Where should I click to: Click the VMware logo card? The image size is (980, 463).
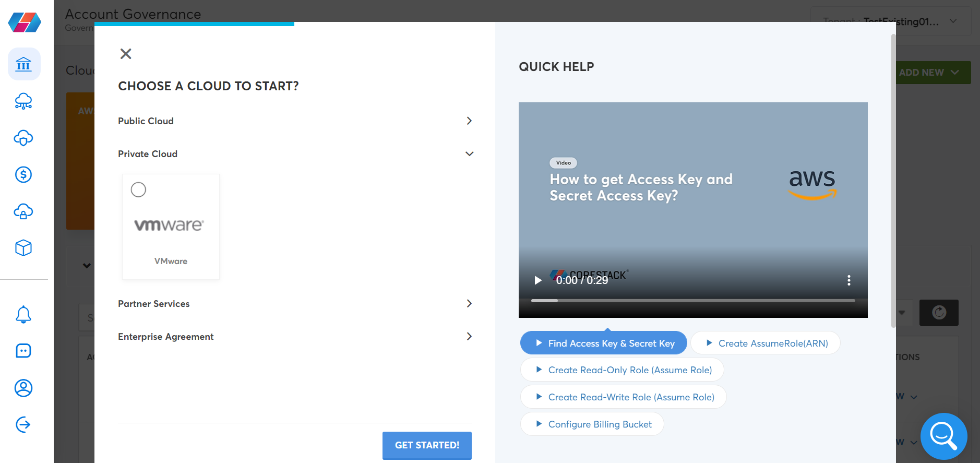coord(171,227)
